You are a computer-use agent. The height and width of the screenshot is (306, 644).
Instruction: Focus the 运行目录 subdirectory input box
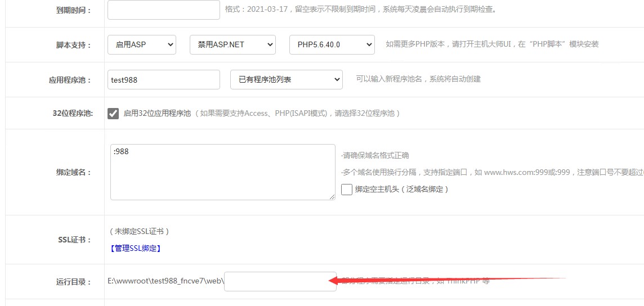[280, 281]
